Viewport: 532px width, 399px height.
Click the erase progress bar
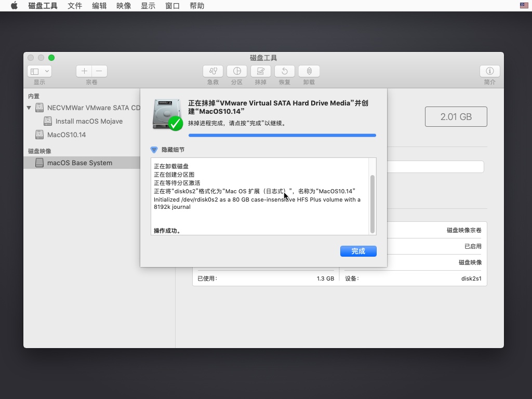[x=282, y=136]
